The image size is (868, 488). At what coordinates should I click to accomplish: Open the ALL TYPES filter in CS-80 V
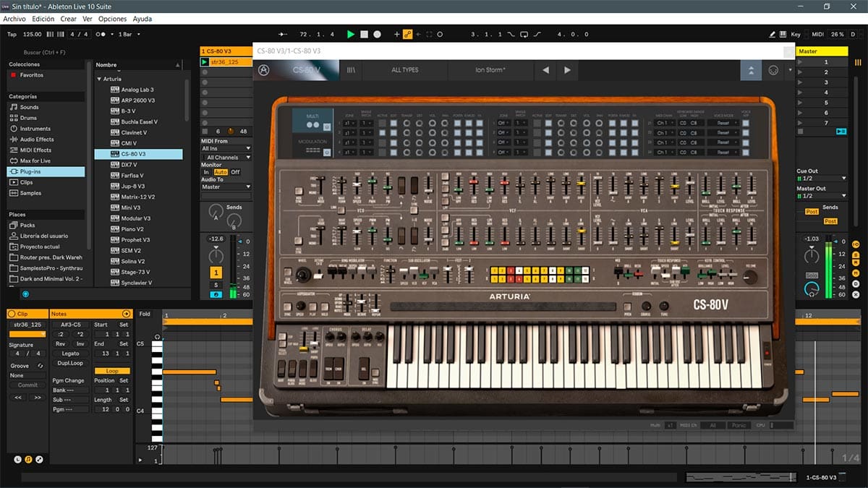pyautogui.click(x=404, y=70)
